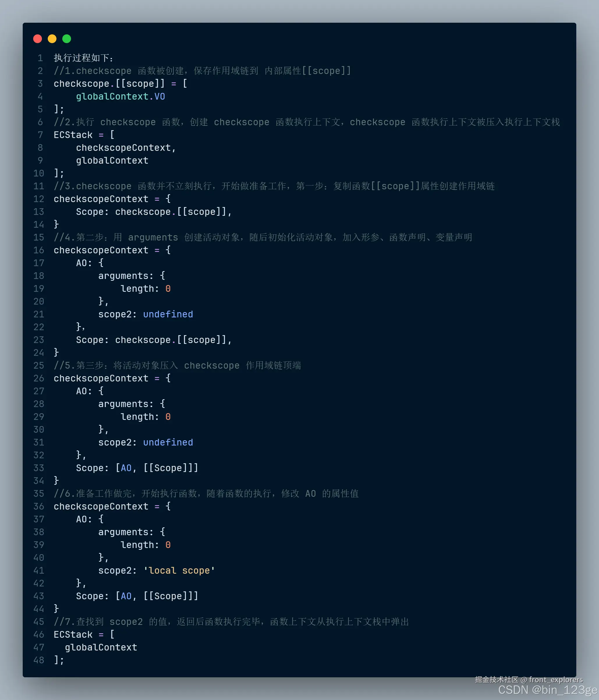Click the comment starting with //3.checkscope
The height and width of the screenshot is (700, 599).
coord(274,186)
